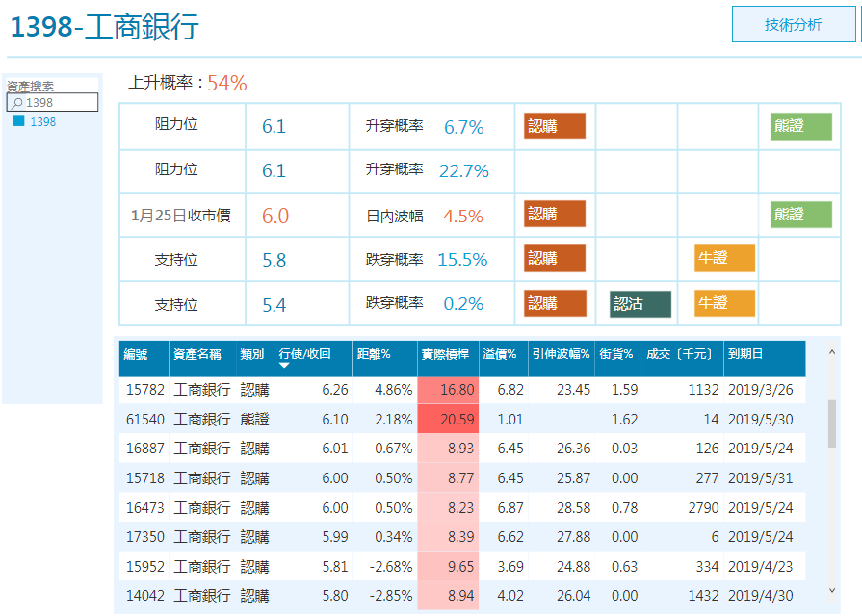The image size is (862, 616).
Task: Click the table scrollbar down arrow
Action: pos(832,590)
